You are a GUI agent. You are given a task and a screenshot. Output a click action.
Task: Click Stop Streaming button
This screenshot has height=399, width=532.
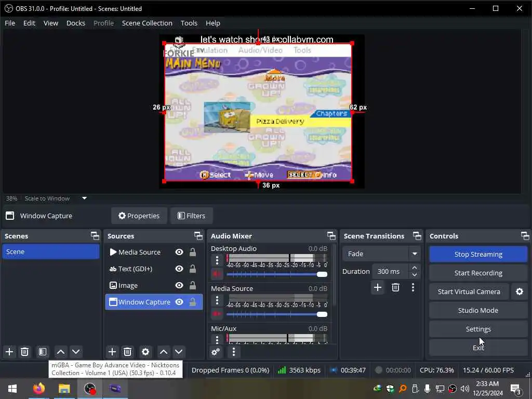478,254
